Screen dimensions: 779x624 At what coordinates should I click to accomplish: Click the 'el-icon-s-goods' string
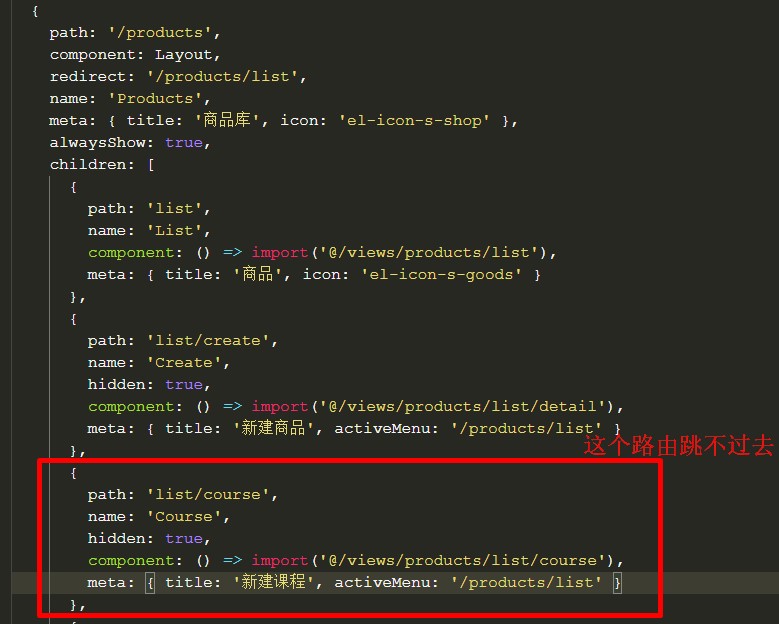click(442, 275)
